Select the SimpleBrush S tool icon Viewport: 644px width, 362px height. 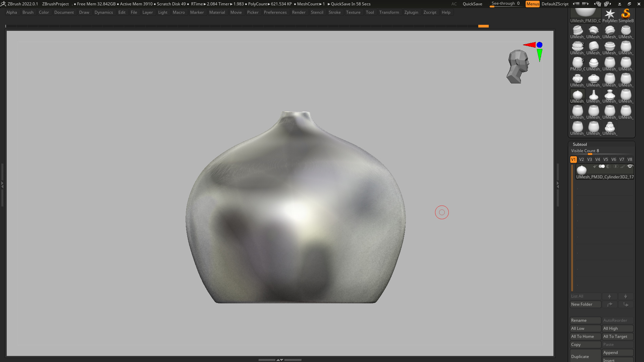(x=626, y=15)
